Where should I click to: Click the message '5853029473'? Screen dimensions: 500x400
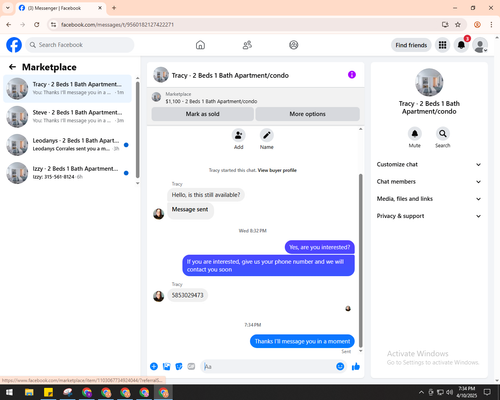coord(187,295)
